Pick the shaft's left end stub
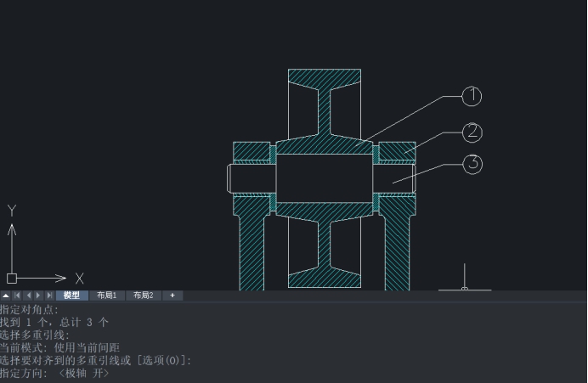 [230, 177]
